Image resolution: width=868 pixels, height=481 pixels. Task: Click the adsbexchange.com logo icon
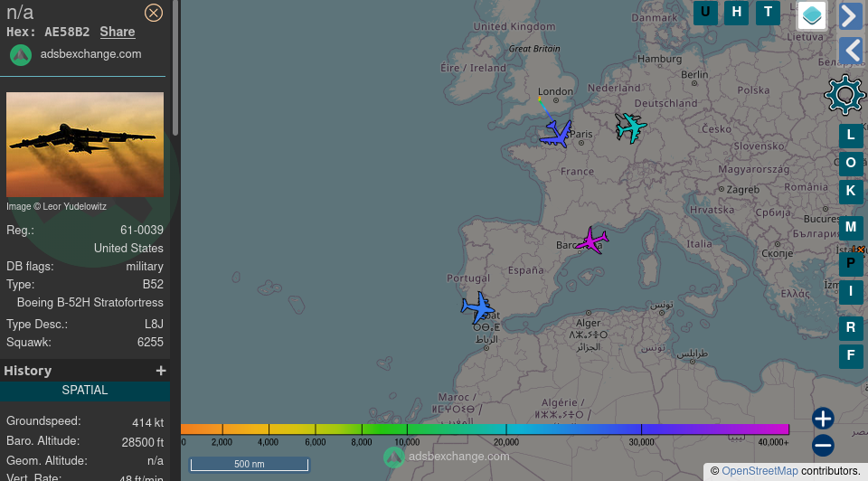(x=21, y=55)
